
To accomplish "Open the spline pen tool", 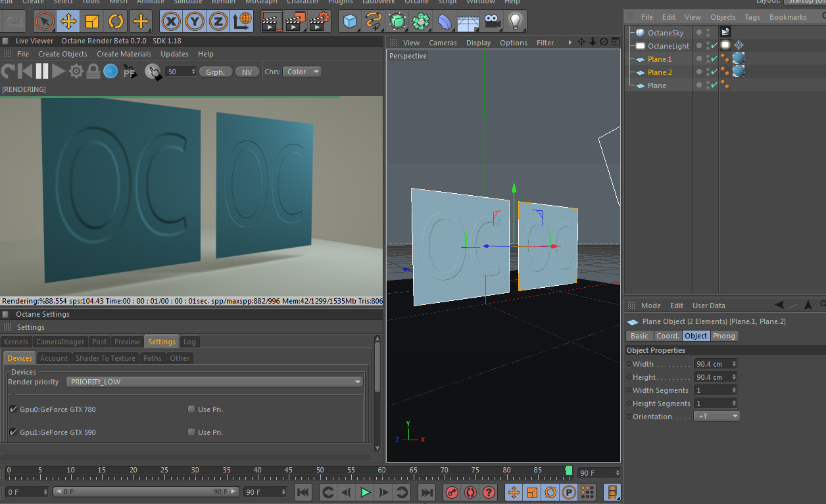I will pyautogui.click(x=374, y=22).
